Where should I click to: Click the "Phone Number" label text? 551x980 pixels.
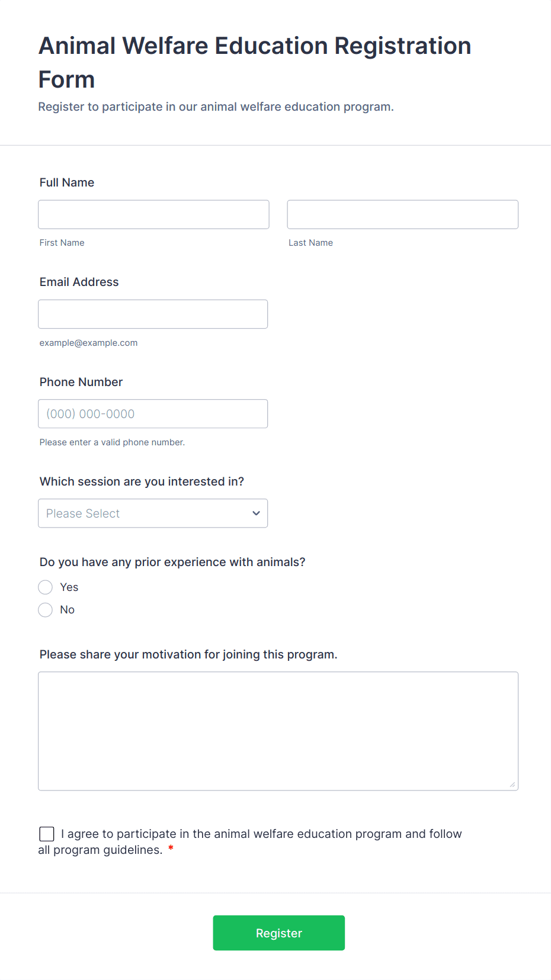[81, 382]
